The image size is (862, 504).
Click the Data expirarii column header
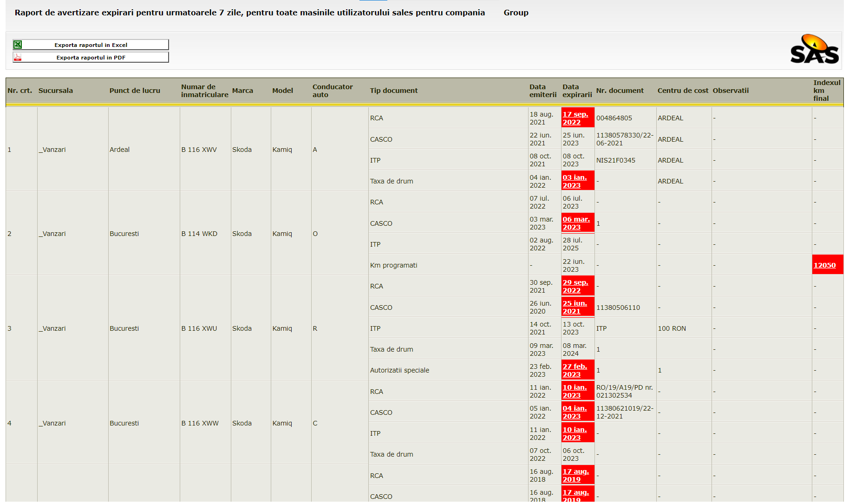(577, 91)
